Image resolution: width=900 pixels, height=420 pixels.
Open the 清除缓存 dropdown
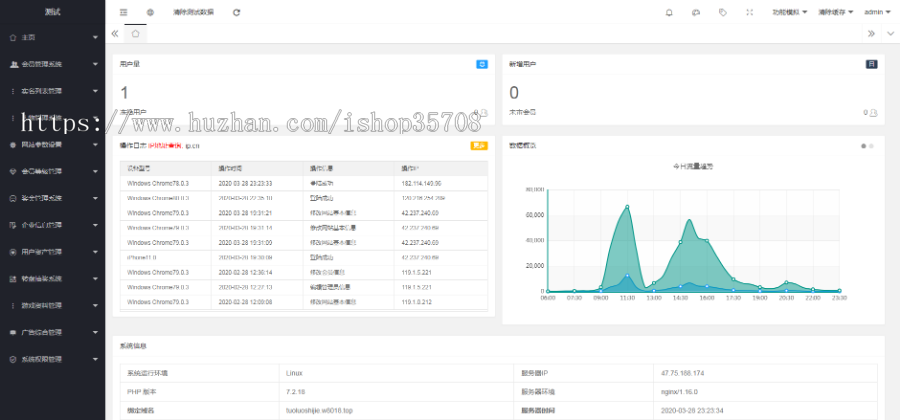coord(835,12)
